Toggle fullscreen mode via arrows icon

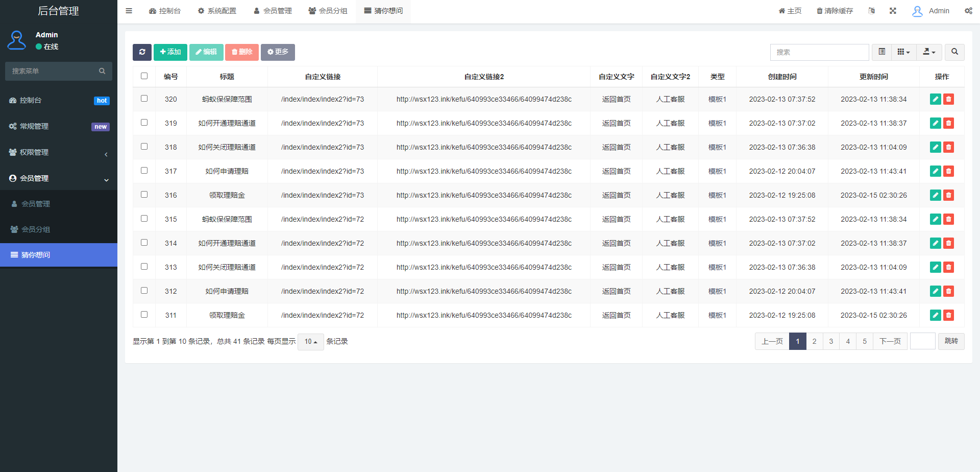click(x=893, y=10)
